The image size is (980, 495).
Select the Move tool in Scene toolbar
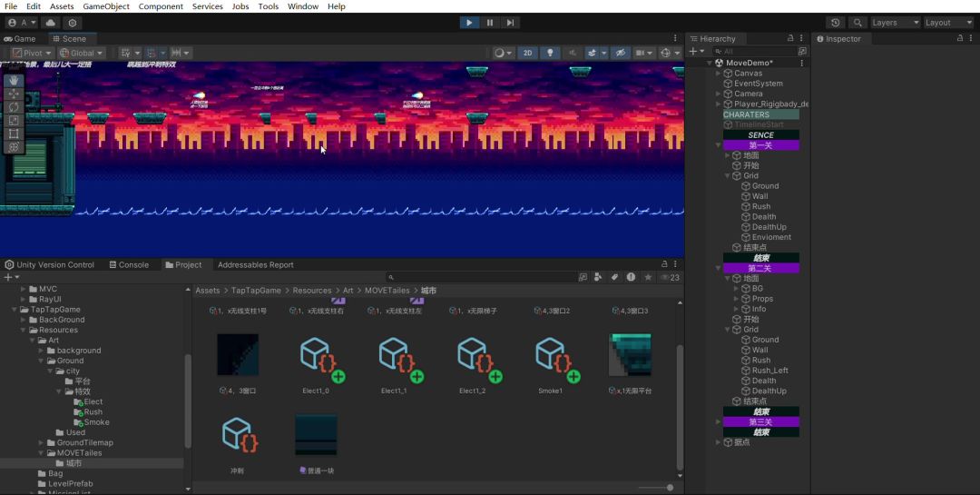coord(14,94)
